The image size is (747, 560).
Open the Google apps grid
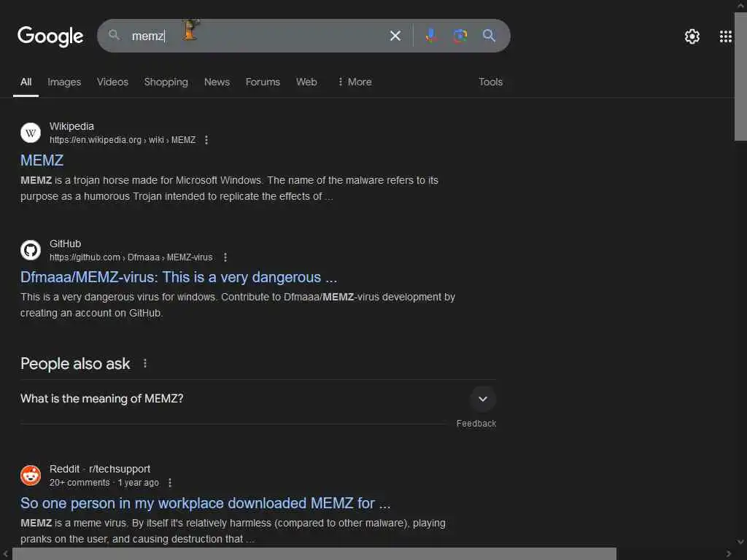tap(725, 36)
